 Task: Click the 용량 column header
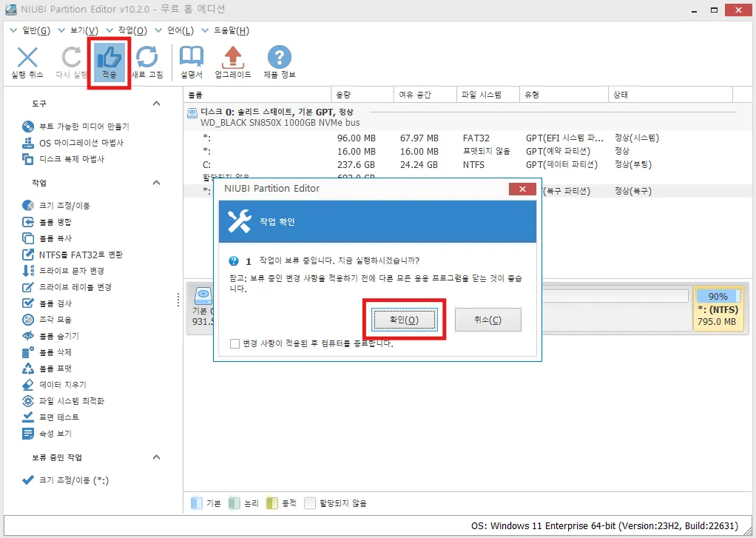click(362, 95)
